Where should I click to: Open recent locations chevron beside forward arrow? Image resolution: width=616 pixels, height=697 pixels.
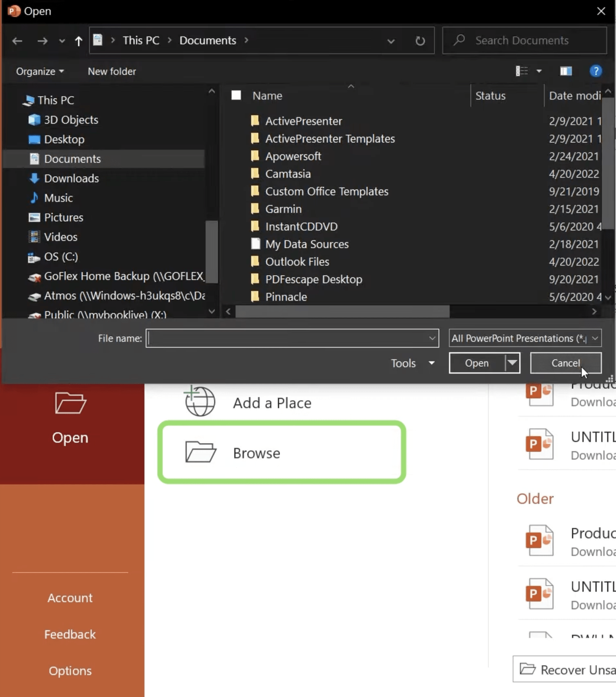62,41
